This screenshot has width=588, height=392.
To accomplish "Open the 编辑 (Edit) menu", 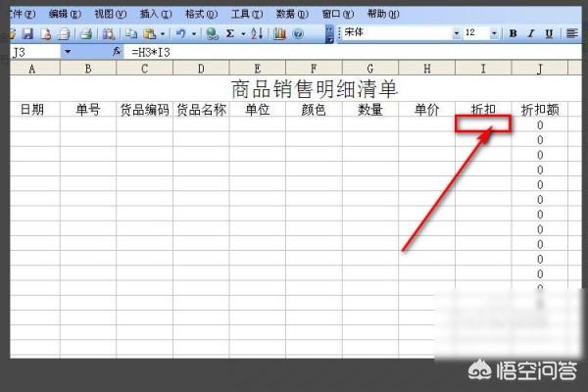I will pyautogui.click(x=65, y=15).
